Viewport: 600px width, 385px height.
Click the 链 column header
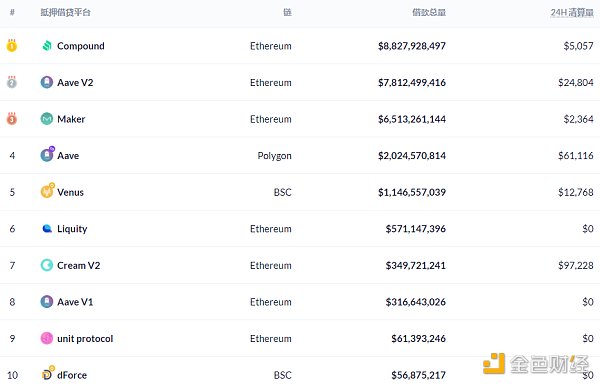click(287, 13)
